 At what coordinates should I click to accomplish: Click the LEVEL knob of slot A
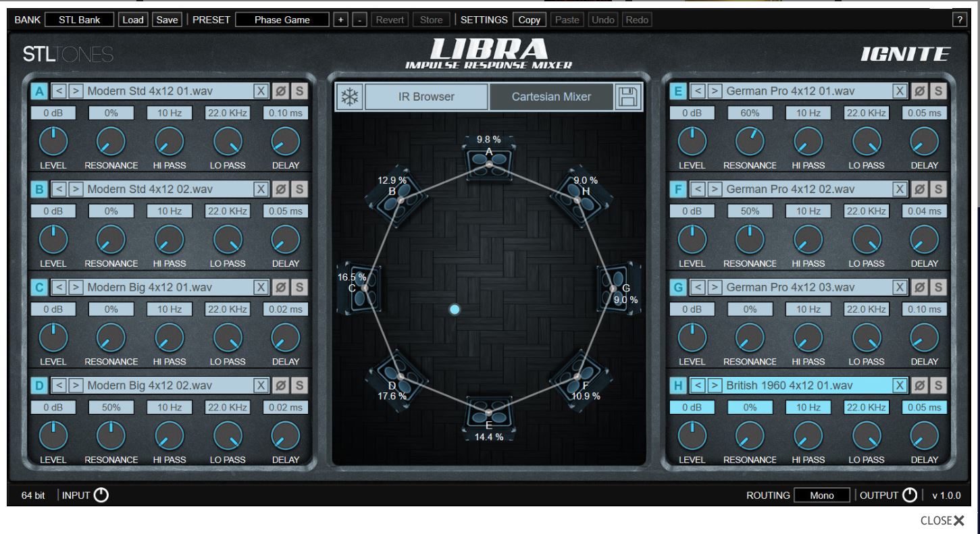coord(53,141)
